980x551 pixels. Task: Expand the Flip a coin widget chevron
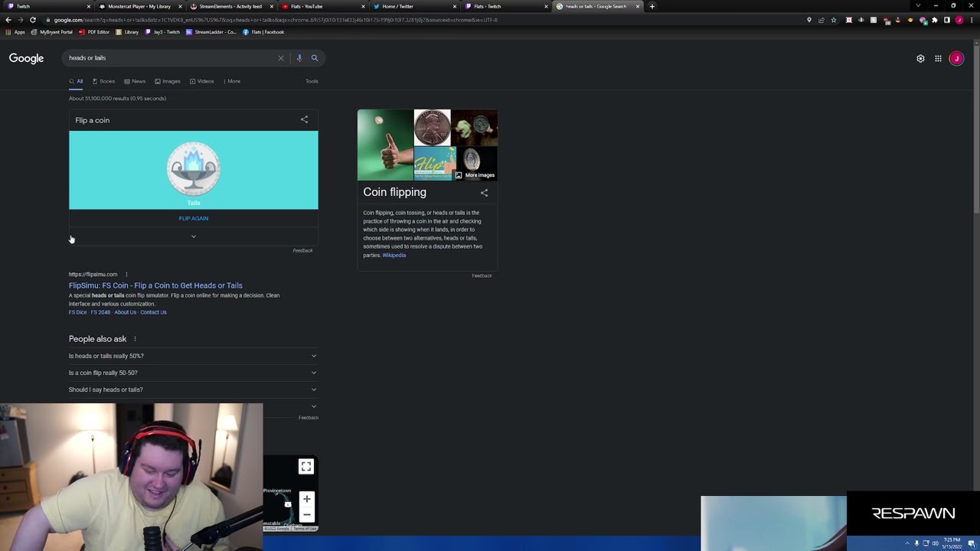(x=194, y=236)
